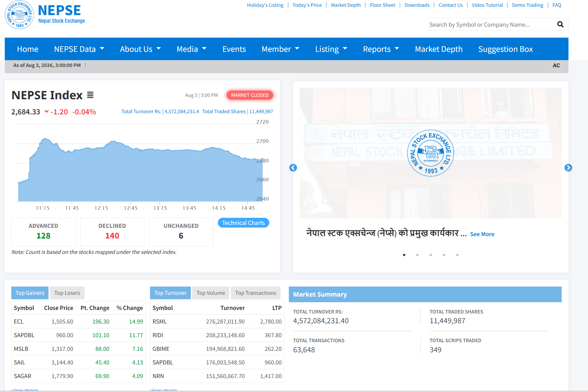Click the DECLINED count 140 box
This screenshot has width=588, height=392.
click(112, 232)
